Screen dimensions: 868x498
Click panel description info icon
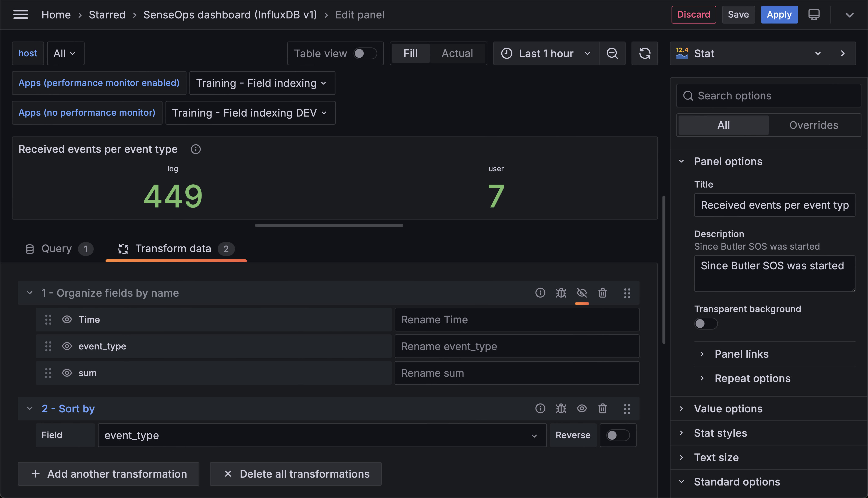click(196, 149)
